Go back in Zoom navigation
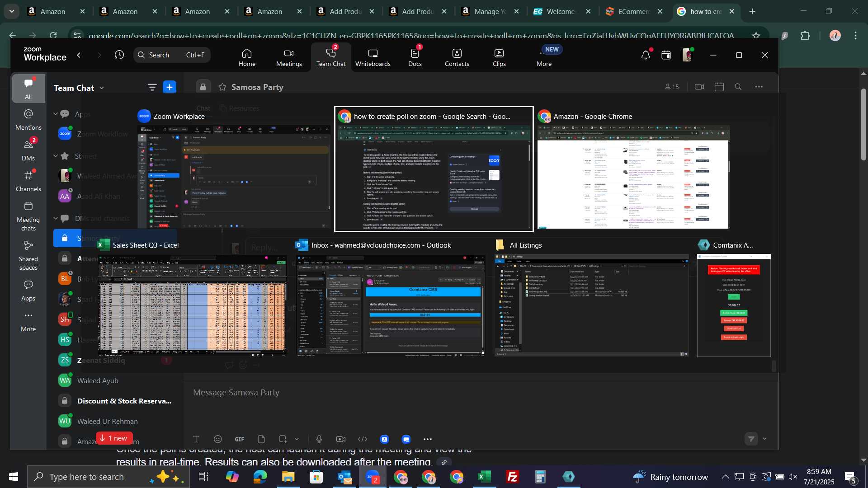The width and height of the screenshot is (868, 488). [79, 55]
